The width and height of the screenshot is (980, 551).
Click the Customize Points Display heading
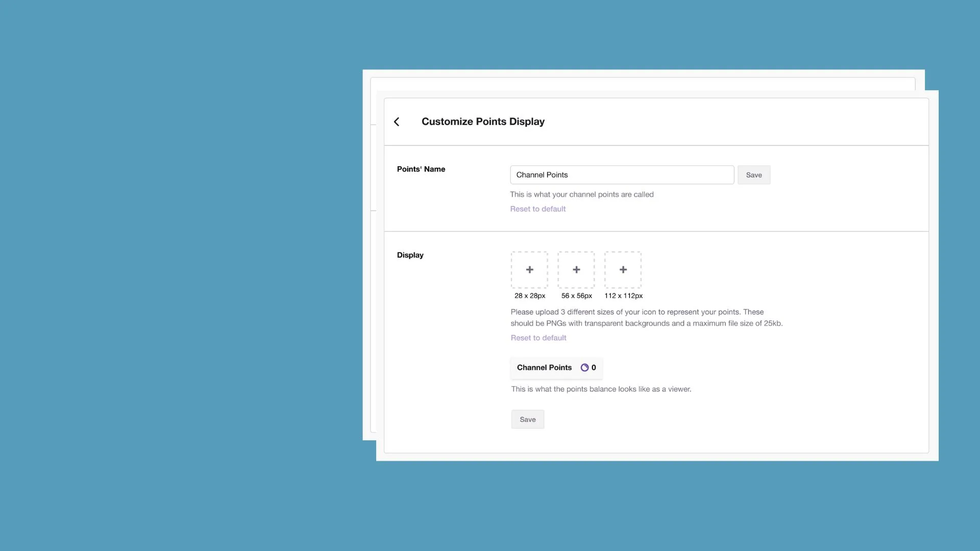point(482,121)
